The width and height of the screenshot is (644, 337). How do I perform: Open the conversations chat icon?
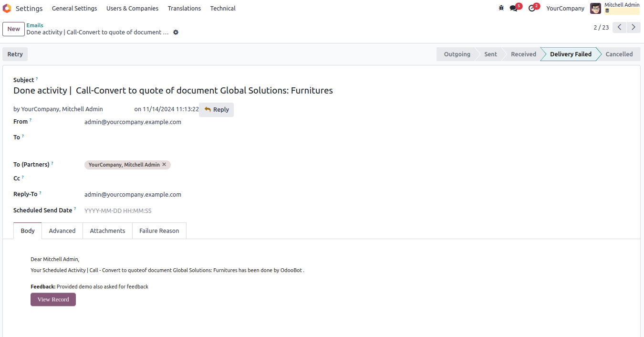coord(514,8)
